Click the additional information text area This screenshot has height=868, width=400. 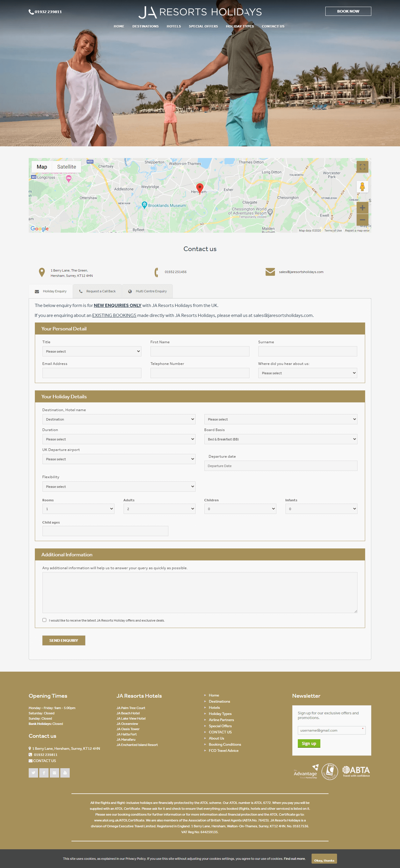click(200, 592)
